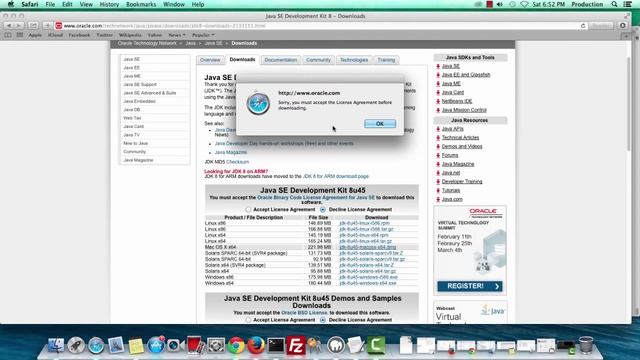The width and height of the screenshot is (640, 360).
Task: Open the Bookmarks menu
Action: tap(141, 4)
